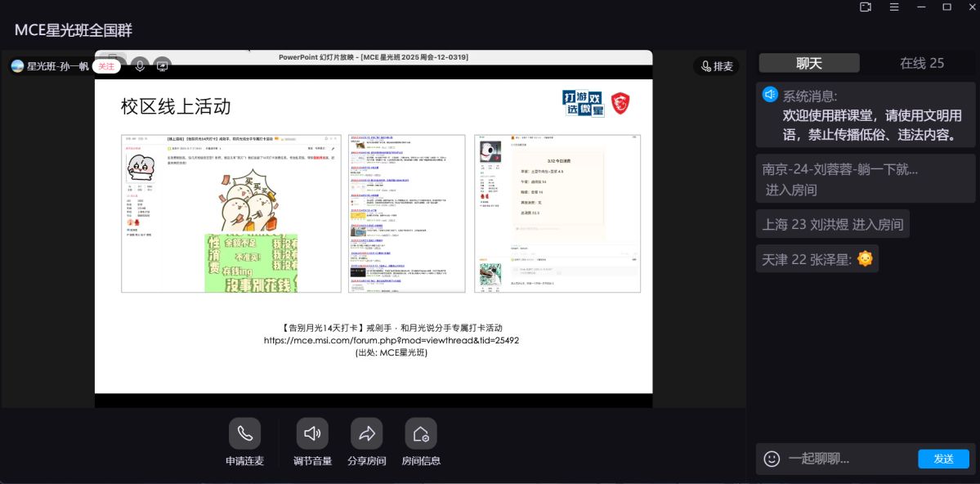980x484 pixels.
Task: Open the volume adjustment speaker icon
Action: (312, 433)
